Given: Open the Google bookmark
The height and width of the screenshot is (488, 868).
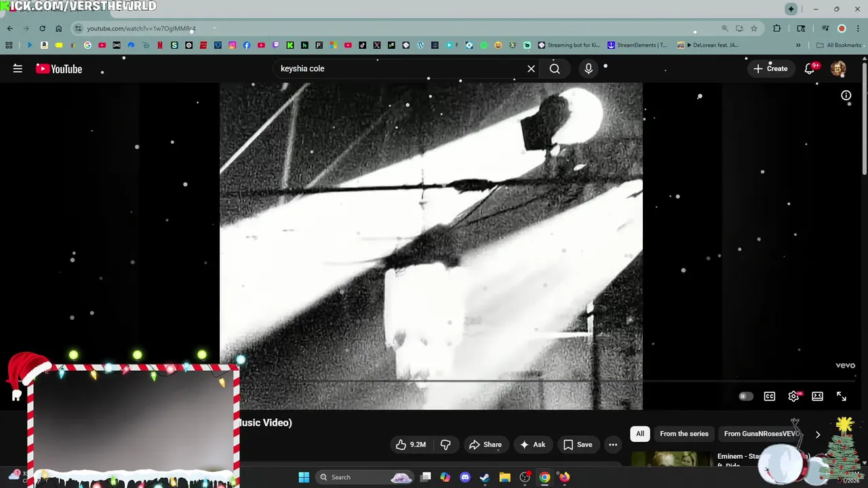Looking at the screenshot, I should pyautogui.click(x=87, y=45).
